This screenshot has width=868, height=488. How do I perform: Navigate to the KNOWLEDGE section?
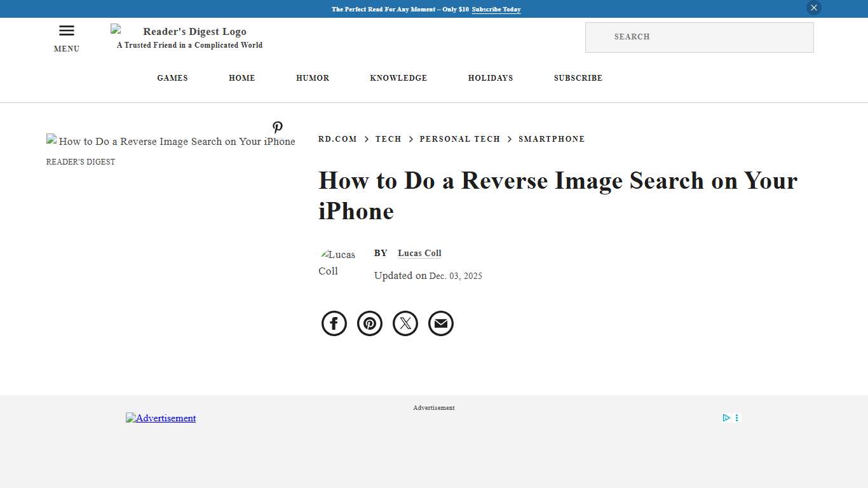[398, 78]
